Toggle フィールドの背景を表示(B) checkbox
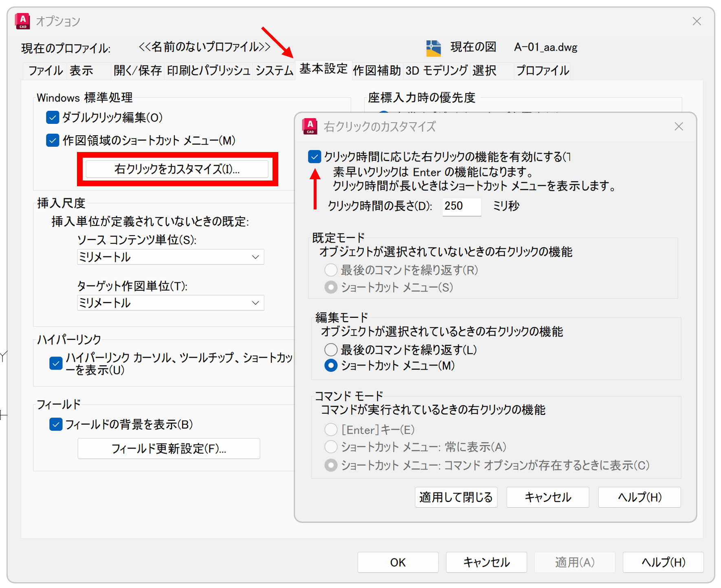 (x=56, y=425)
